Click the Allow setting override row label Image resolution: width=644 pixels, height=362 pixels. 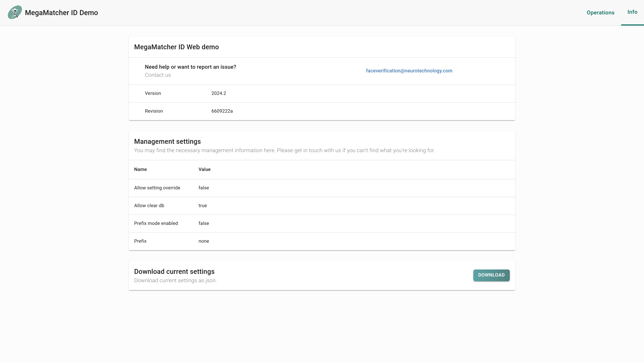(157, 188)
